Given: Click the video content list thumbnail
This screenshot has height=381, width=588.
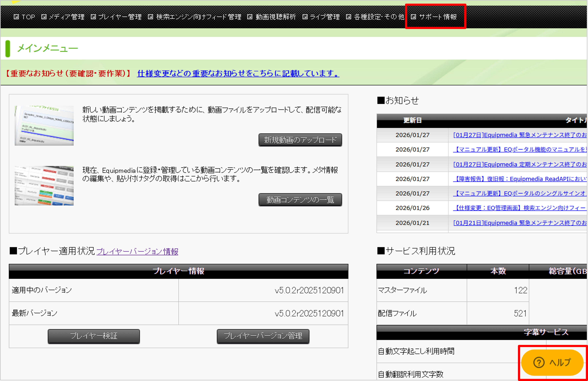Looking at the screenshot, I should [44, 186].
